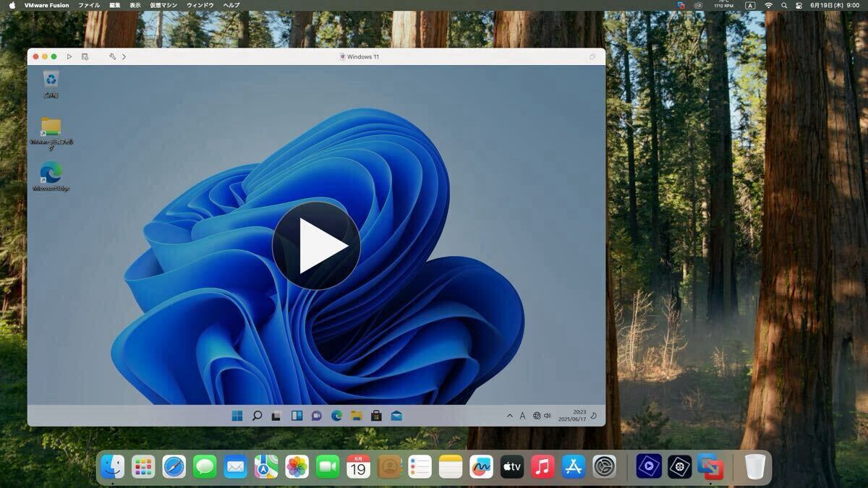Open Launchpad from the Dock
Viewport: 868px width, 488px height.
[143, 467]
